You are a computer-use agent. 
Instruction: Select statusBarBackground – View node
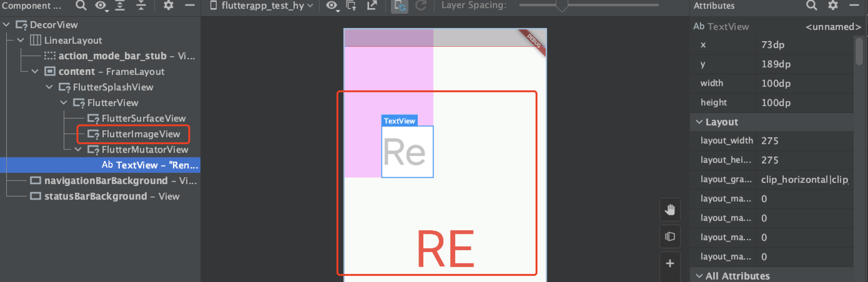pos(112,196)
